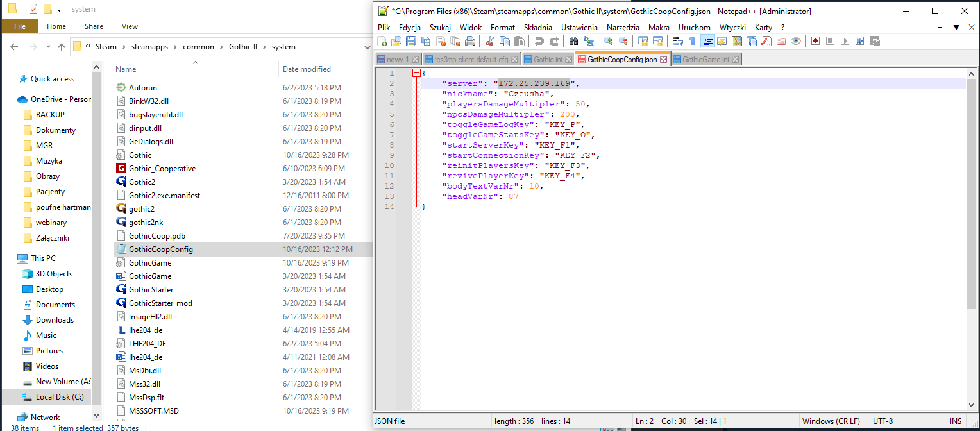Collapse the JSON fold marker at line 1
The height and width of the screenshot is (431, 980).
point(416,73)
